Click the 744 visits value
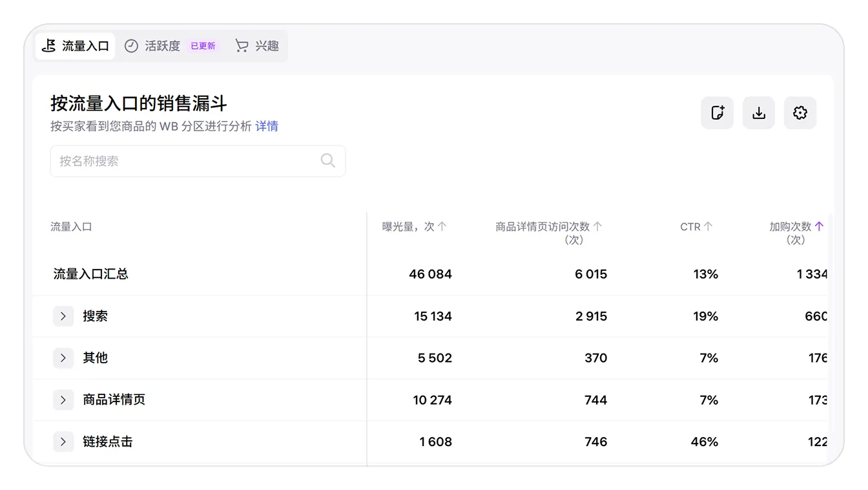The height and width of the screenshot is (490, 868). coord(596,400)
